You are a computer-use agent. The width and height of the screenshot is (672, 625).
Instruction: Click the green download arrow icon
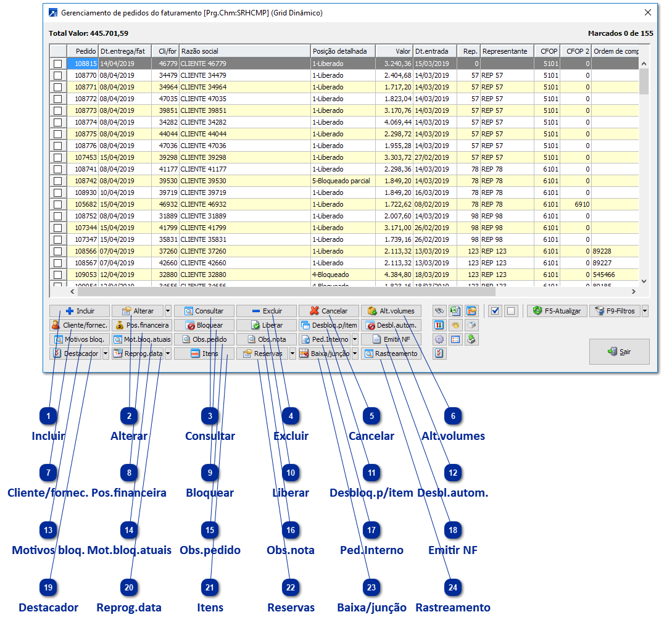tap(471, 339)
